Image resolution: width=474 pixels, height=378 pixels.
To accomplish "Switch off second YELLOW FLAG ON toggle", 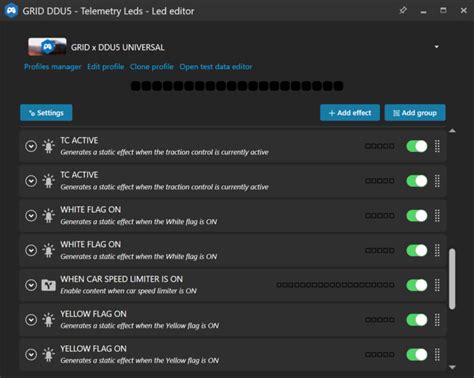I will pos(417,354).
